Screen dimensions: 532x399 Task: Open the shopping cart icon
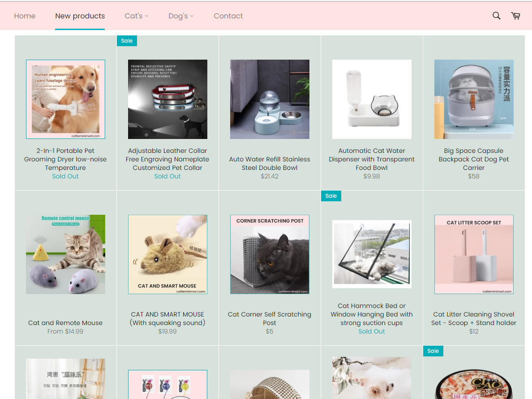coord(515,16)
